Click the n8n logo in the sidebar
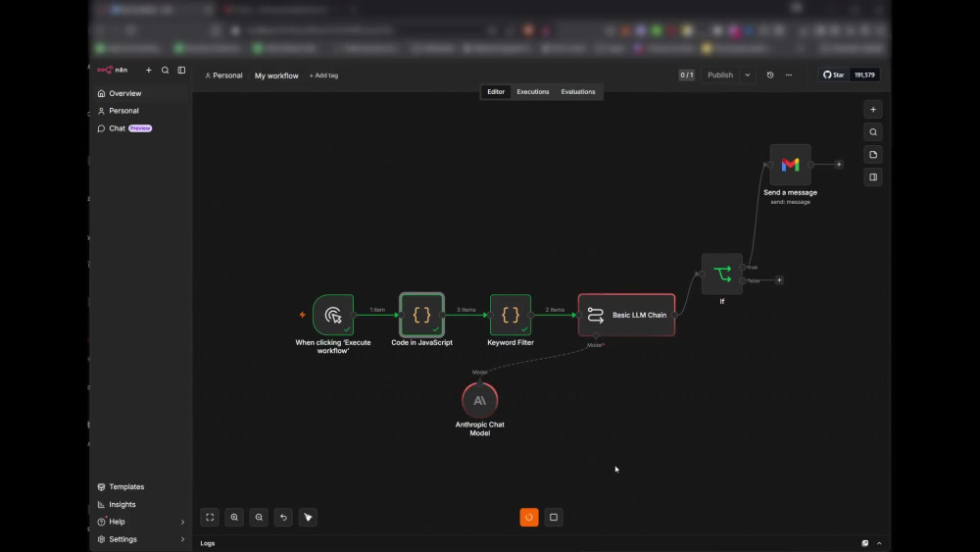 (x=113, y=70)
